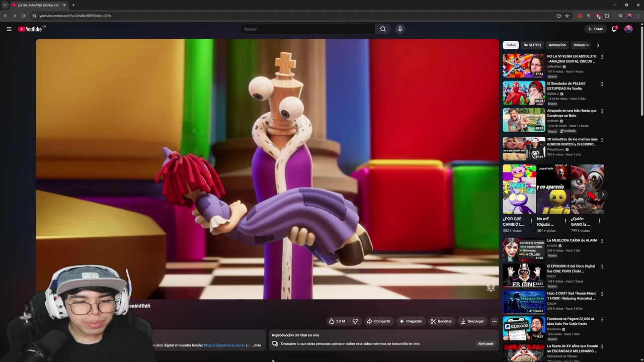The height and width of the screenshot is (362, 644).
Task: Focus the Buscar search field
Action: click(x=308, y=29)
